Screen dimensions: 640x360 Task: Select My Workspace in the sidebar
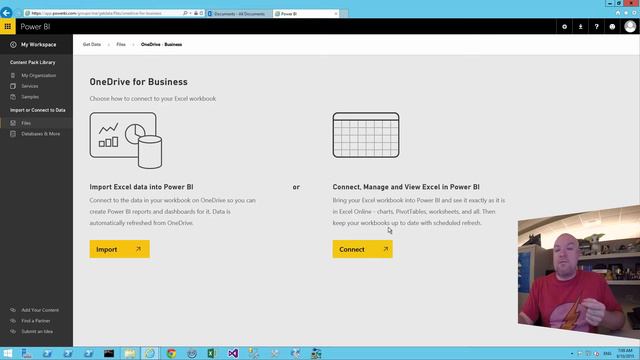pos(39,44)
